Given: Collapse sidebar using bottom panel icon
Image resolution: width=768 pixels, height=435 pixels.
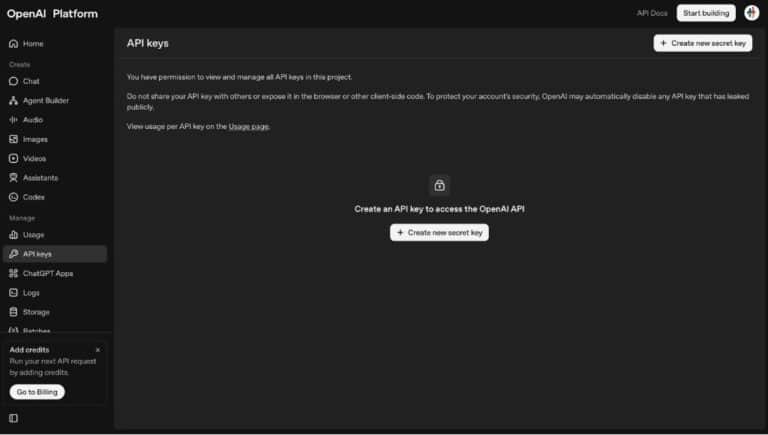Looking at the screenshot, I should coord(13,418).
